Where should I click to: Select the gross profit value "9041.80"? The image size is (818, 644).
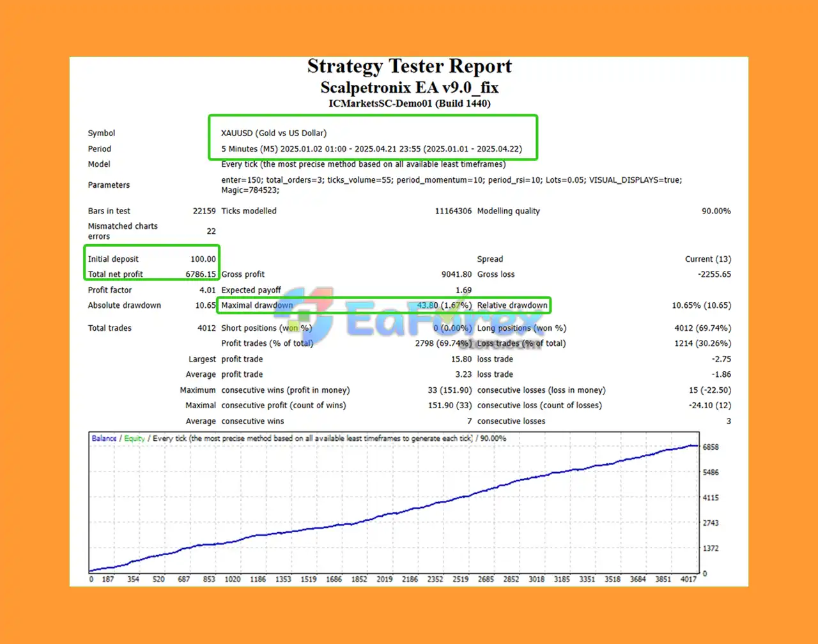click(456, 275)
